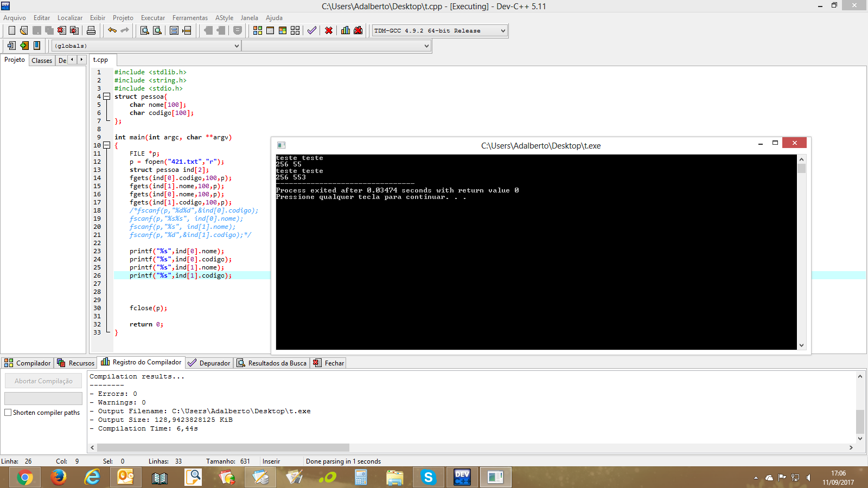Click the taskbar volume speaker icon
The image size is (868, 488).
coord(808,478)
